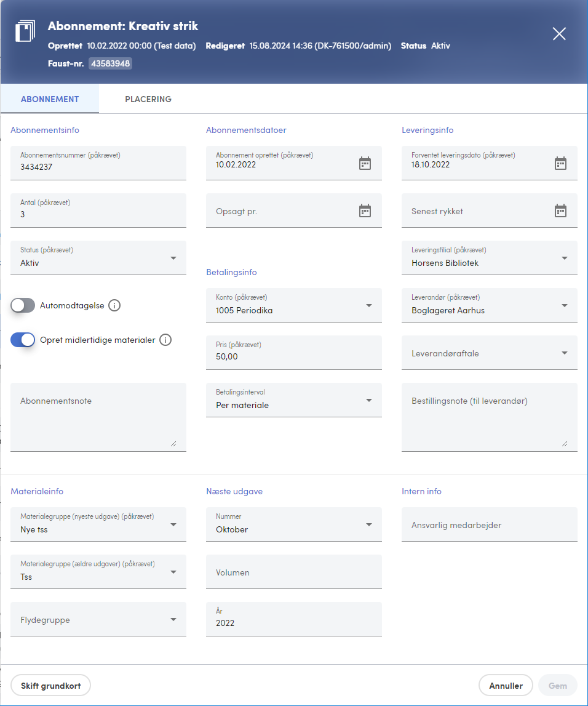Expand the Status Aktiv dropdown
Screen dimensions: 588x706
(x=98, y=258)
